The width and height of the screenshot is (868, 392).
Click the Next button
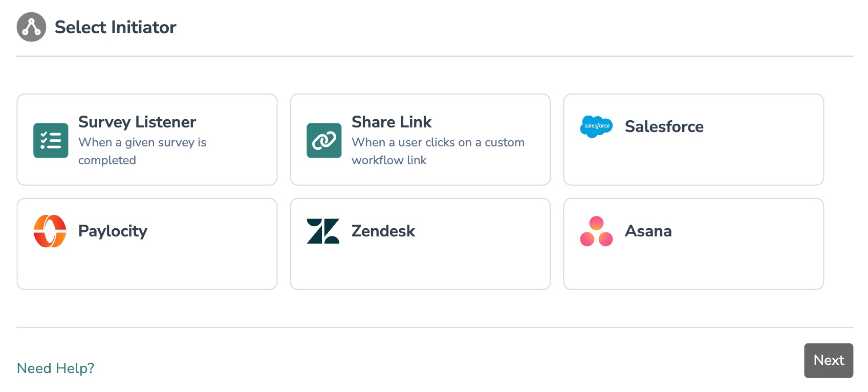pyautogui.click(x=828, y=360)
